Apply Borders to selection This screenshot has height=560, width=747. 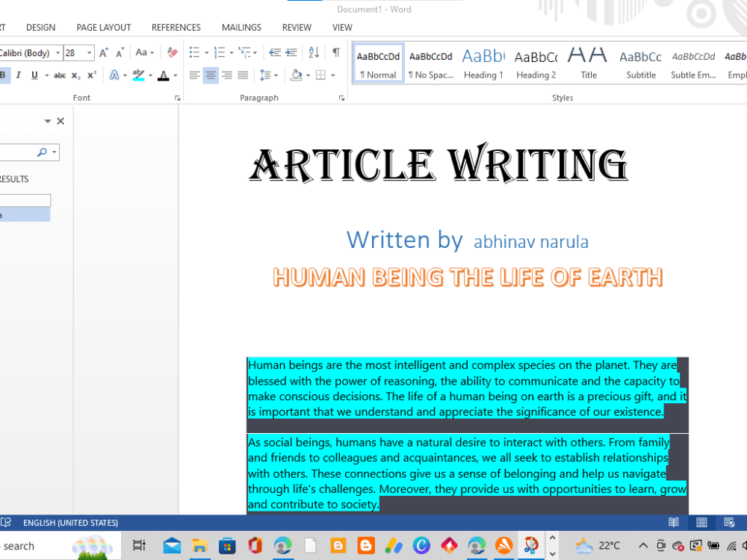(320, 75)
